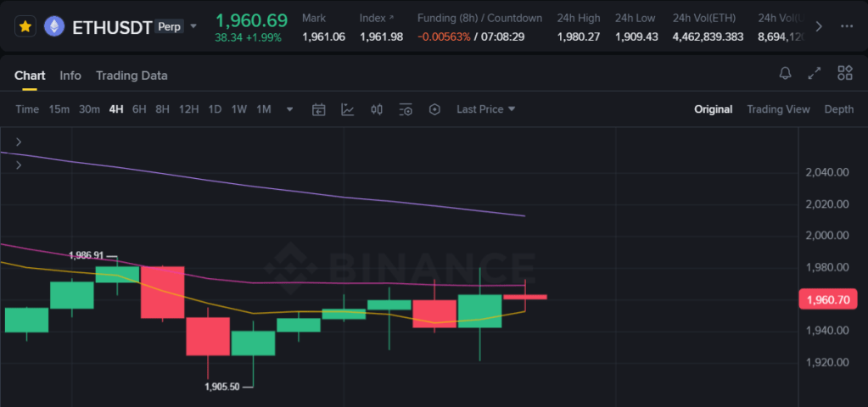Click the hexagon chart settings icon

(435, 109)
